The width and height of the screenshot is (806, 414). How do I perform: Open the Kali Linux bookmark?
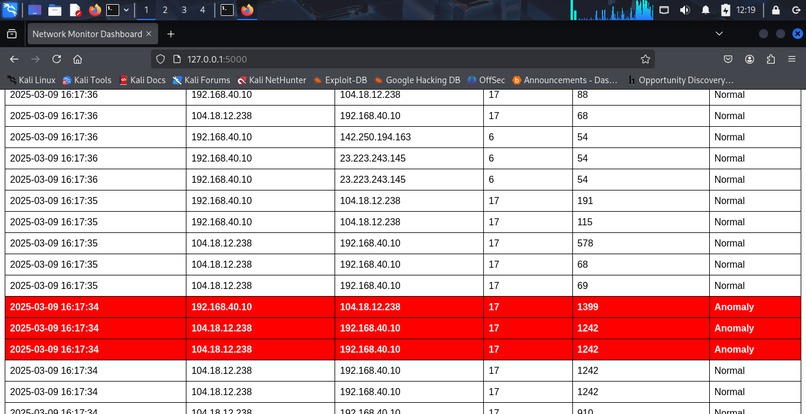coord(31,80)
